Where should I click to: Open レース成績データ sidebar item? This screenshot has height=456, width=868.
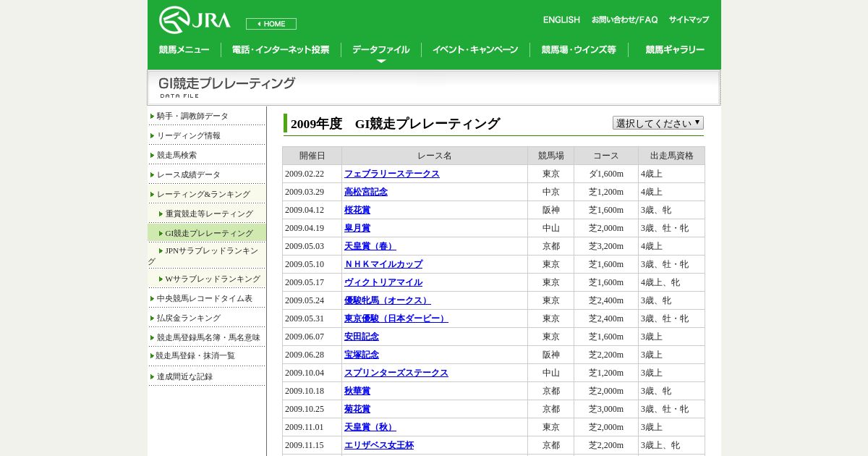[189, 174]
